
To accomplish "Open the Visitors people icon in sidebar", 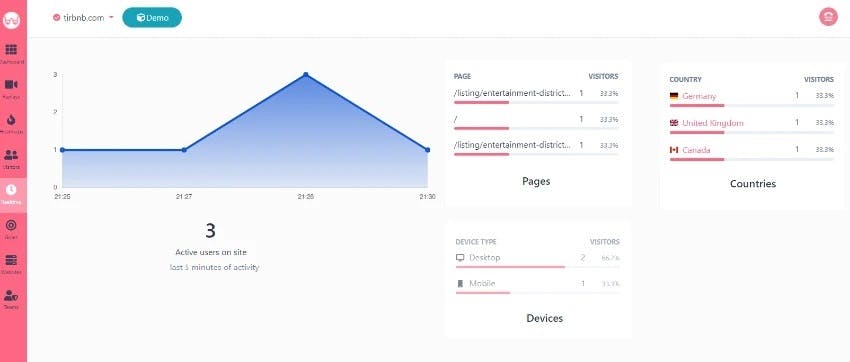I will [x=11, y=155].
